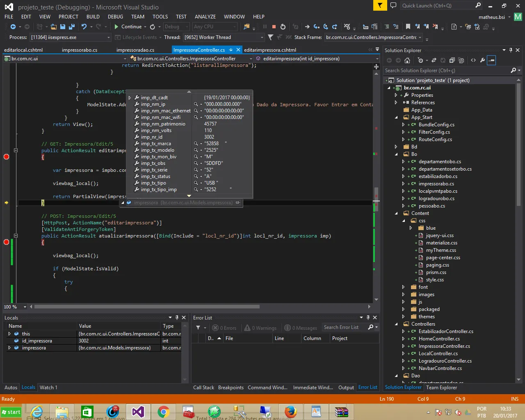Image resolution: width=525 pixels, height=420 pixels.
Task: Open ImpressoraController.cs in Solution Explorer
Action: tap(444, 346)
